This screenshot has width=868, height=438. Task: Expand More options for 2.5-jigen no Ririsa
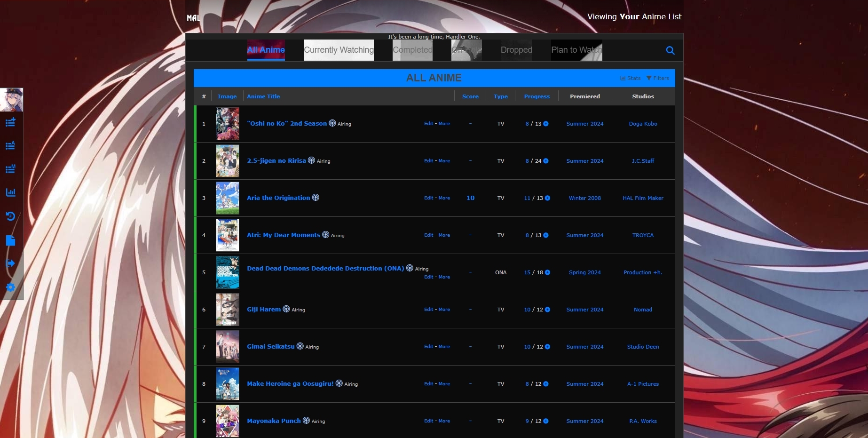point(444,161)
